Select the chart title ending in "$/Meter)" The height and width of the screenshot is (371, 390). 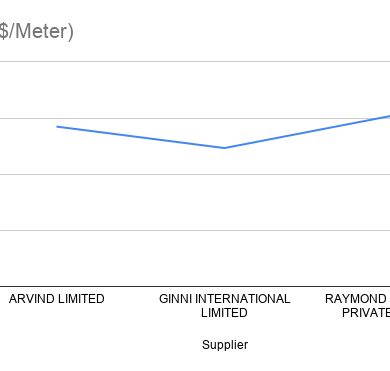tap(37, 32)
